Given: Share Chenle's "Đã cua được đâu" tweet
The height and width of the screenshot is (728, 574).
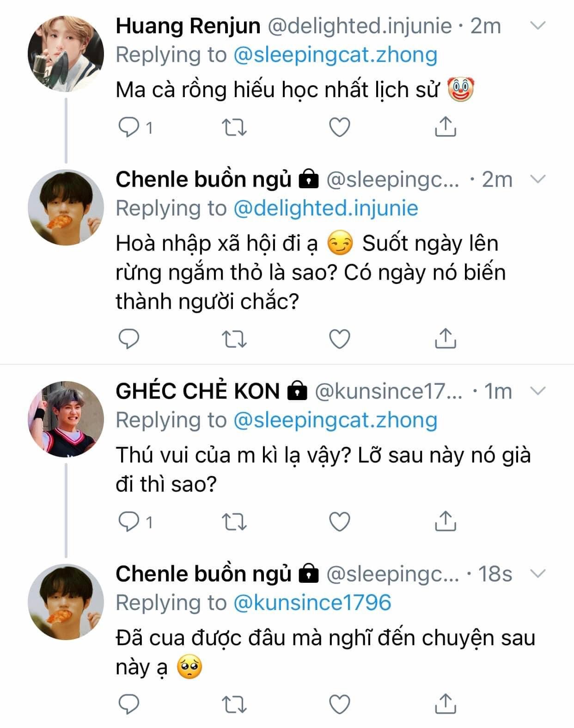Looking at the screenshot, I should point(445,703).
